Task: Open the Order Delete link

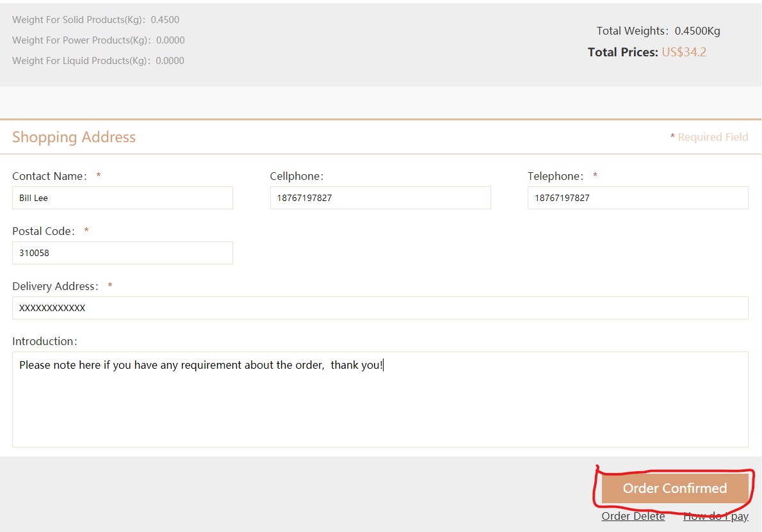Action: click(x=633, y=516)
